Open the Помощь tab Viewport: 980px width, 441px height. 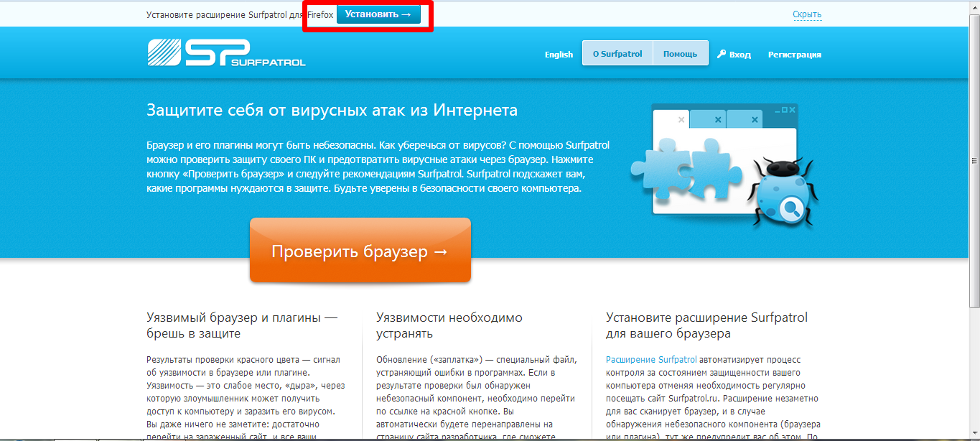[x=680, y=54]
